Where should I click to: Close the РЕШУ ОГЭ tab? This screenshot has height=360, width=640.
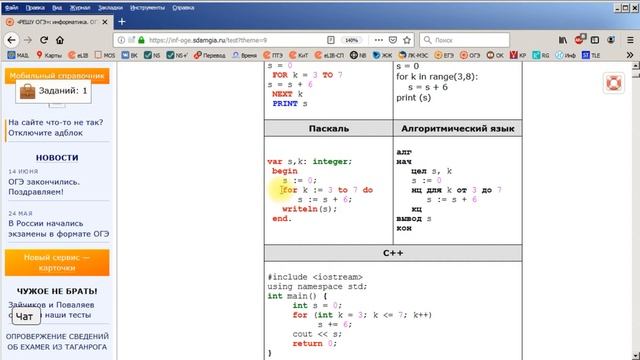(105, 22)
